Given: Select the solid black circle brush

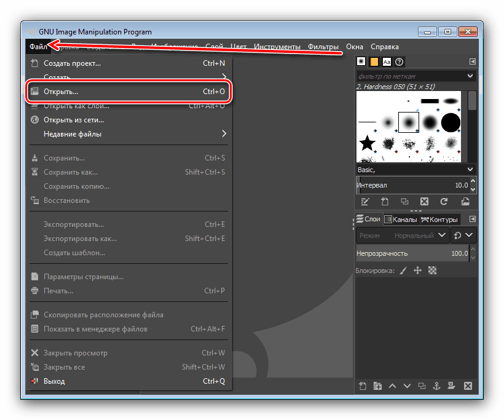Looking at the screenshot, I should click(451, 122).
